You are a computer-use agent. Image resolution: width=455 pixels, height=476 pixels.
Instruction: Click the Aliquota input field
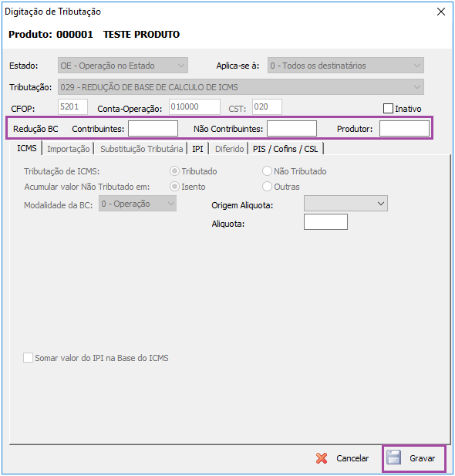[325, 222]
